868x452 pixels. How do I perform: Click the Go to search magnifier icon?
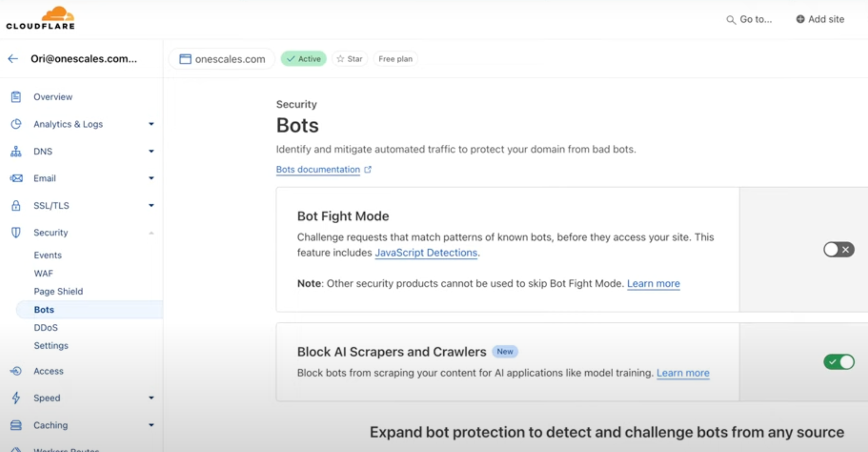pos(730,20)
